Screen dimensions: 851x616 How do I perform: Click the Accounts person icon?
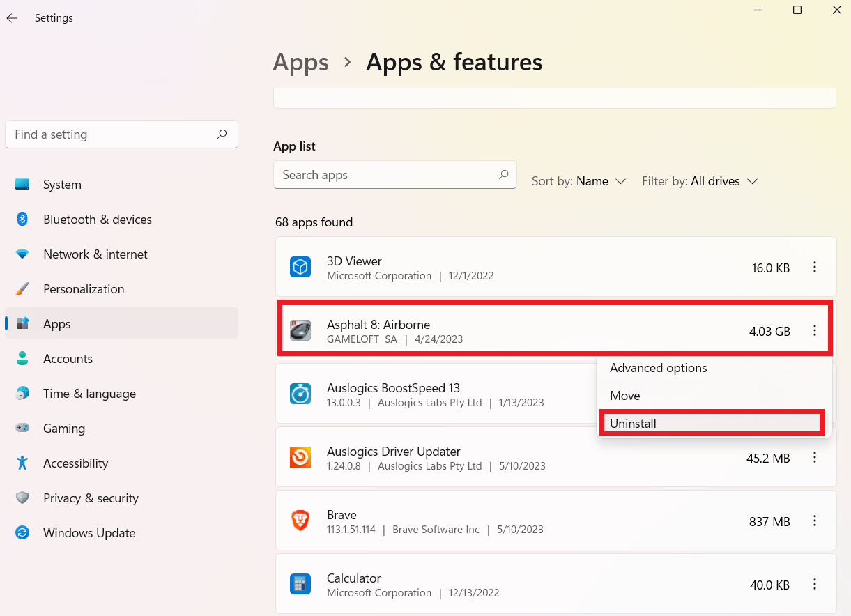[22, 359]
